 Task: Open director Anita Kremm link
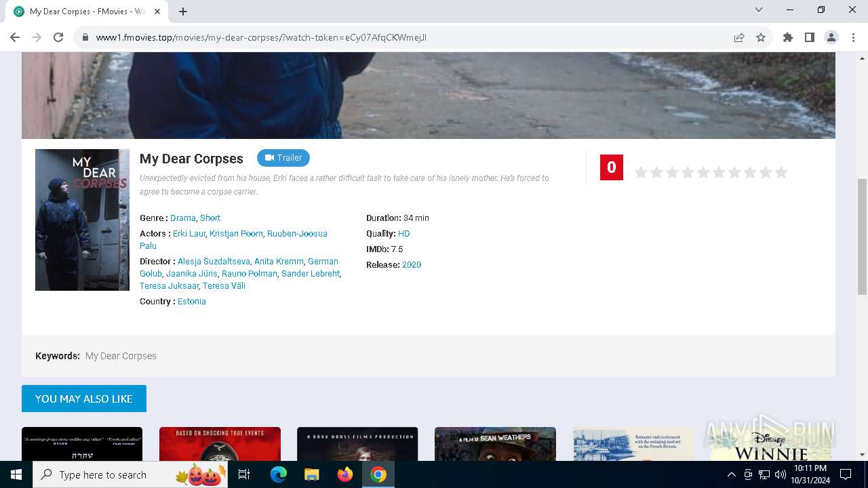(x=279, y=262)
